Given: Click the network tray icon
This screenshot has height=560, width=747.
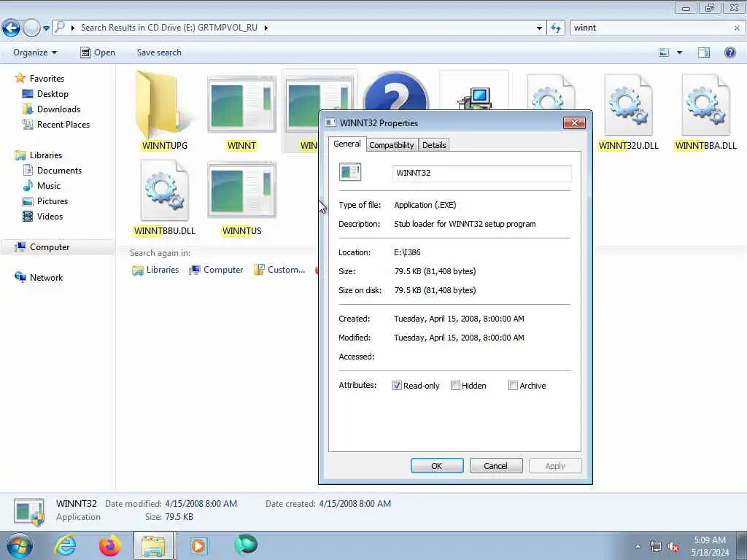Looking at the screenshot, I should (x=656, y=547).
